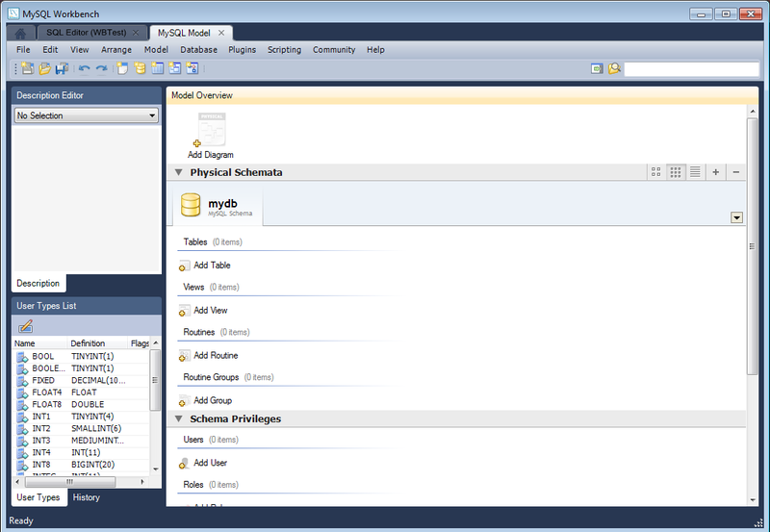Add new schema toolbar icon

140,68
